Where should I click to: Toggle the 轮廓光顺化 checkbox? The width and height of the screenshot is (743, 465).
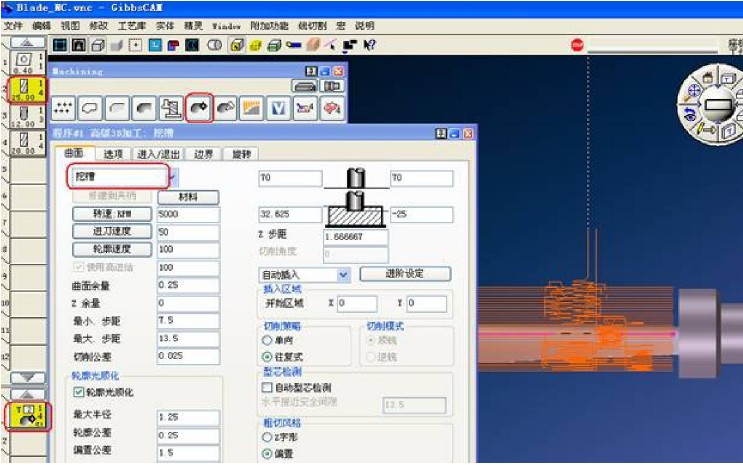pyautogui.click(x=77, y=392)
